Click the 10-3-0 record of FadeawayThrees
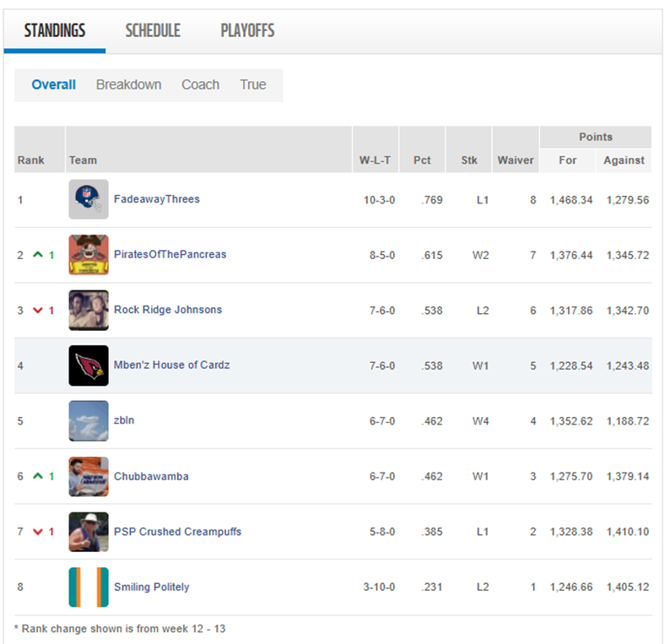Image resolution: width=664 pixels, height=644 pixels. click(x=379, y=200)
